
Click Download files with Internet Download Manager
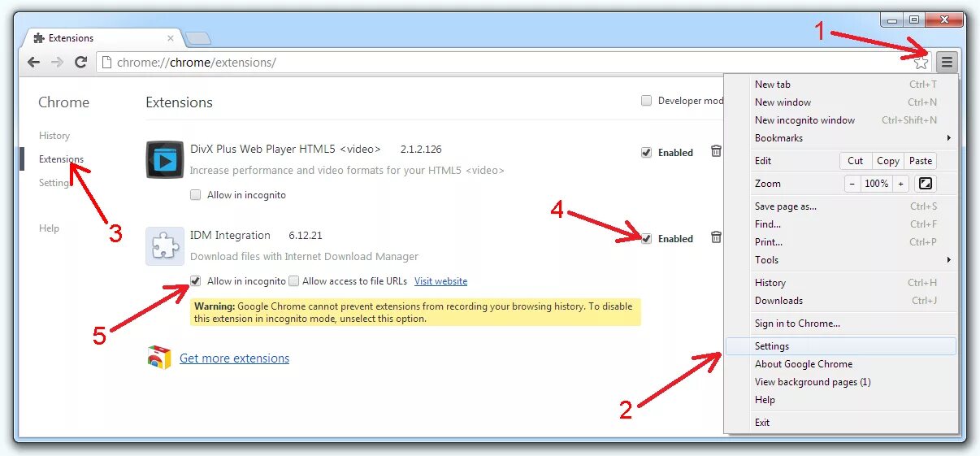(304, 257)
